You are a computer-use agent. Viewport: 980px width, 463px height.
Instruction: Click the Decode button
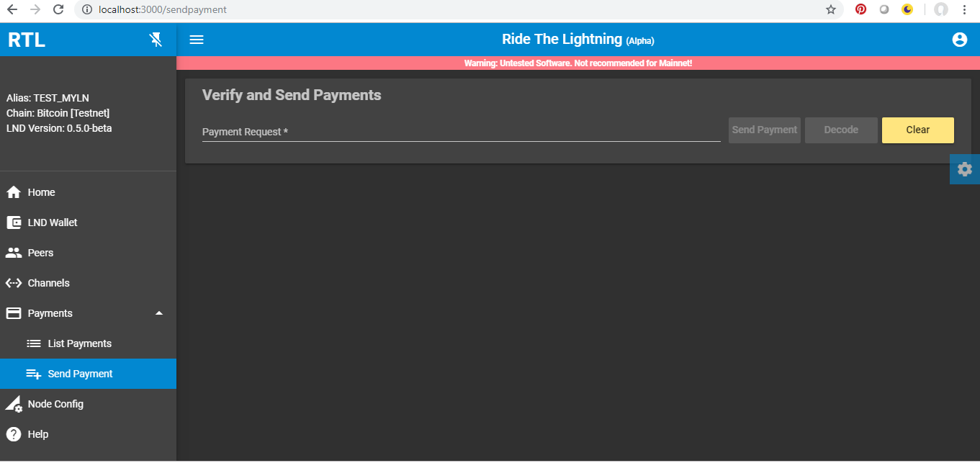(841, 130)
